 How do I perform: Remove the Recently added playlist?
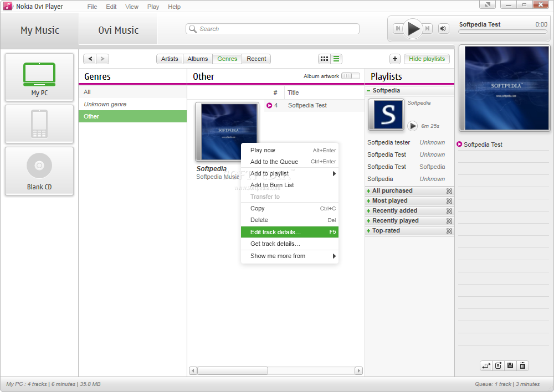pos(449,211)
